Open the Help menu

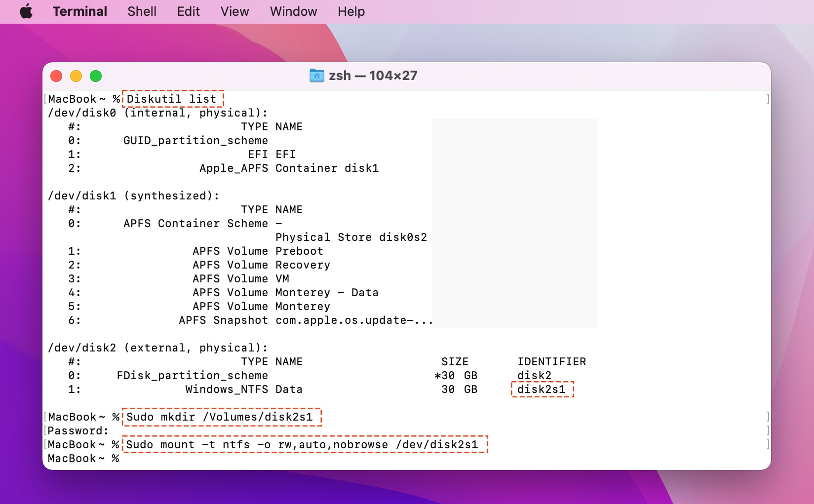point(350,11)
